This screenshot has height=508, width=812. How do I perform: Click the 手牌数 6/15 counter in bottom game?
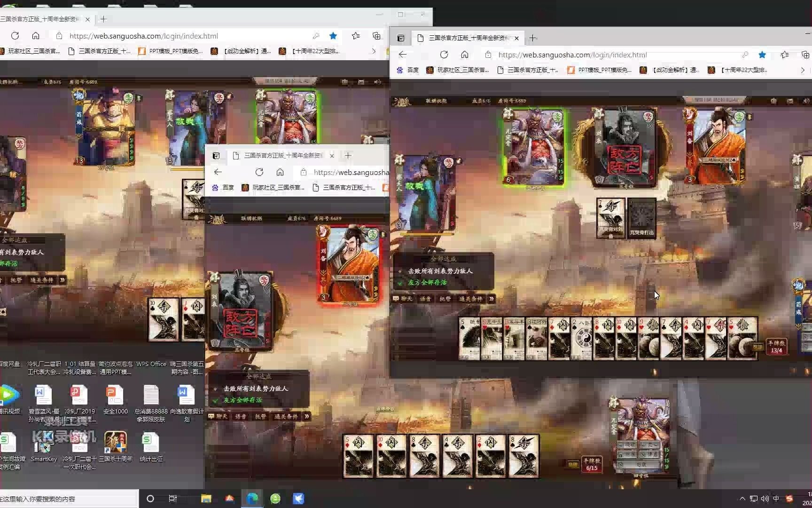point(592,464)
